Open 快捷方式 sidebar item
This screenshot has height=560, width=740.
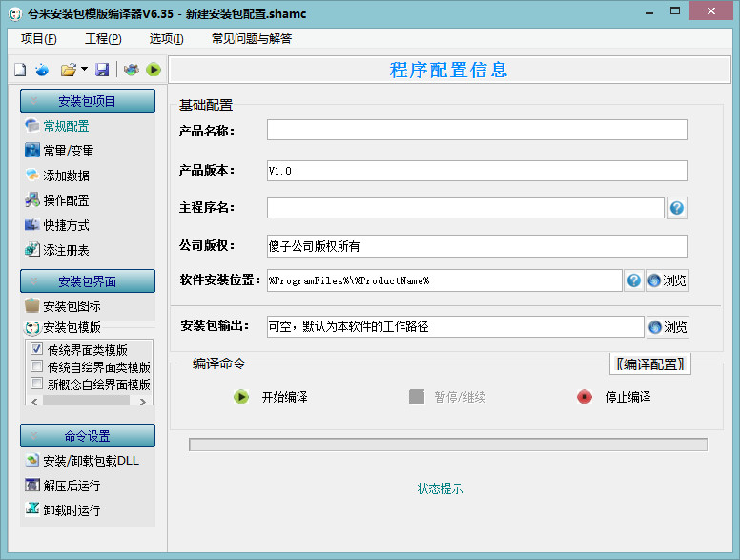click(57, 225)
